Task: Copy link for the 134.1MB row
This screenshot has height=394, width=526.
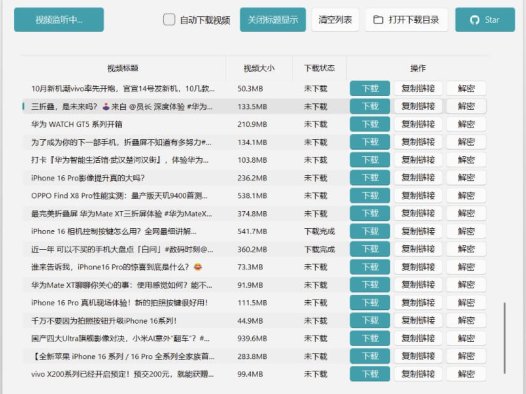Action: pos(418,142)
